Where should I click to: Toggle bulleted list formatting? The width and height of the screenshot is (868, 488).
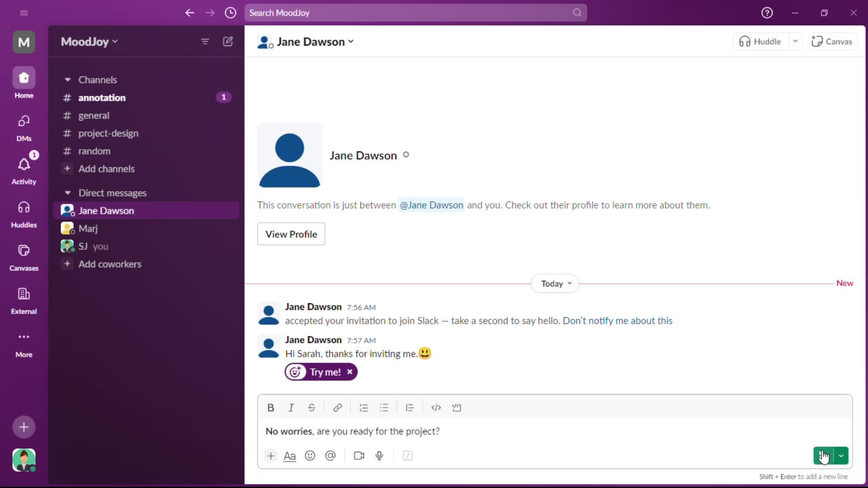tap(384, 408)
